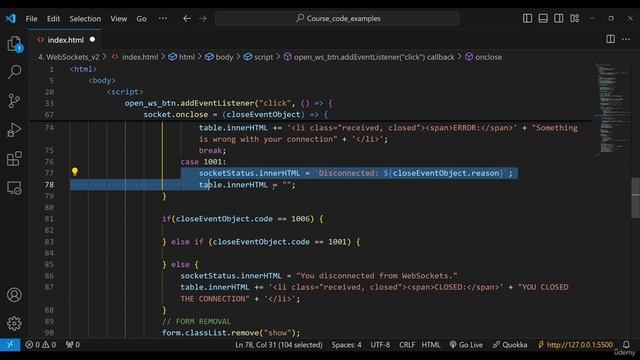640x360 pixels.
Task: Go forward with the navigation arrow
Action: [203, 18]
